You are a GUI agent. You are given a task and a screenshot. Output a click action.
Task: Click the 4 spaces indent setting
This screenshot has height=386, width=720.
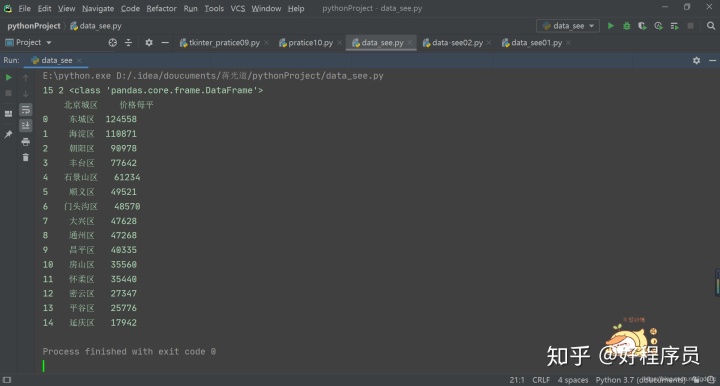(x=573, y=380)
